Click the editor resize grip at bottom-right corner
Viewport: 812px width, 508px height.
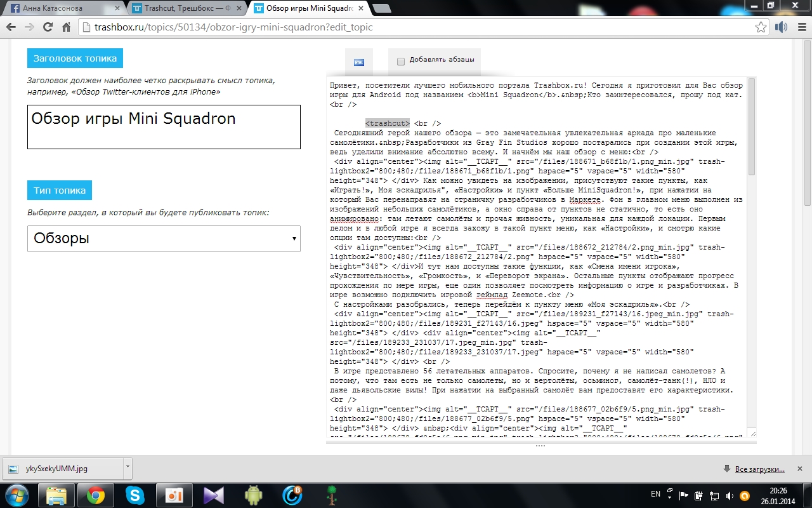tap(752, 434)
